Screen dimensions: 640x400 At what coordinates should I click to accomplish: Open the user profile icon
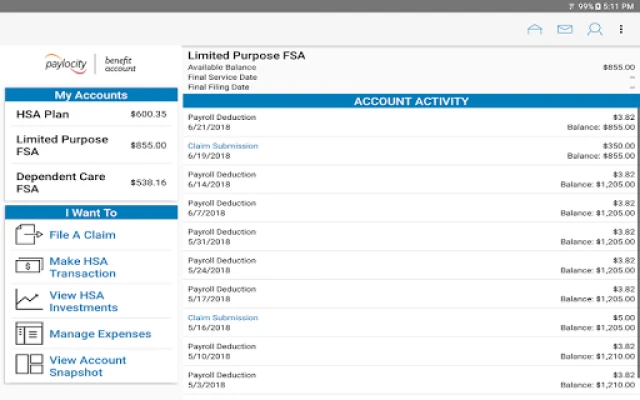(594, 29)
